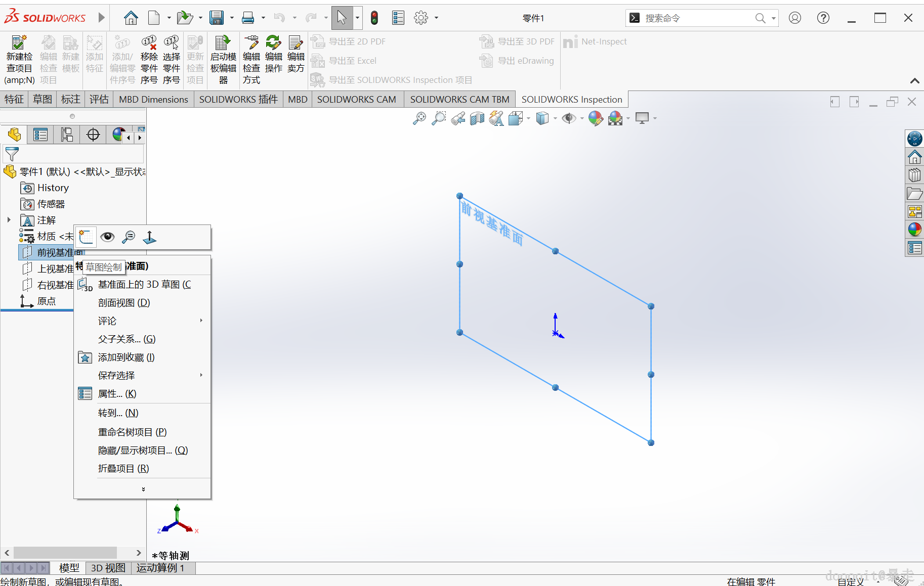This screenshot has height=586, width=924.
Task: Open the Appearances color ball in the task pane
Action: tap(914, 230)
